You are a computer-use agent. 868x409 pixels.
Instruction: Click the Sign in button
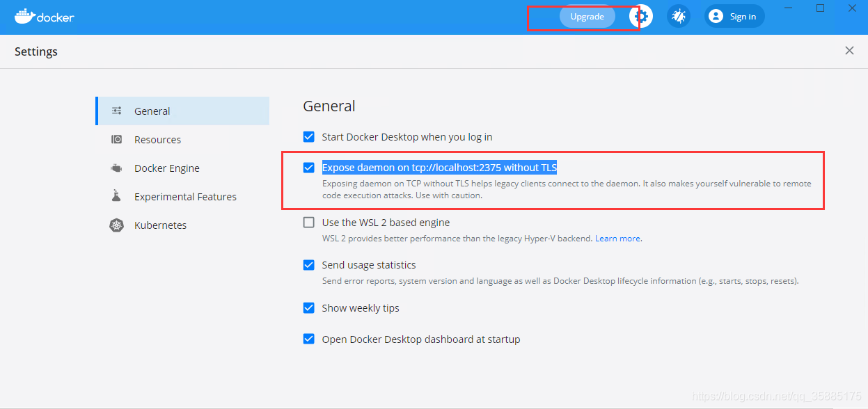tap(734, 17)
